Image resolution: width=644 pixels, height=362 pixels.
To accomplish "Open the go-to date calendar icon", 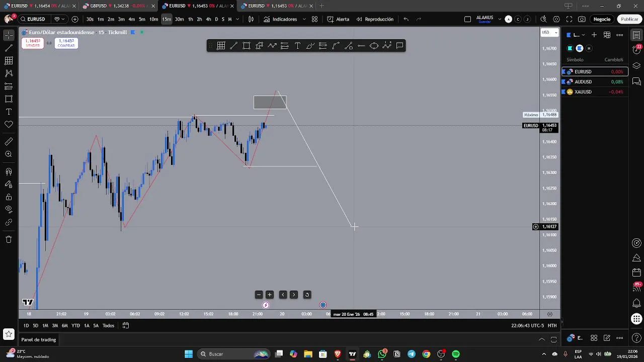I will 126,325.
